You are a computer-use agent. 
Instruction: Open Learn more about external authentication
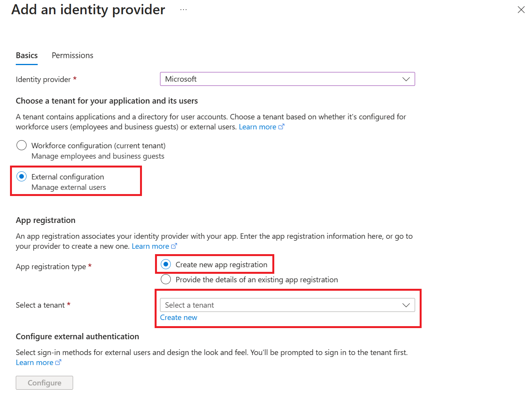point(34,362)
